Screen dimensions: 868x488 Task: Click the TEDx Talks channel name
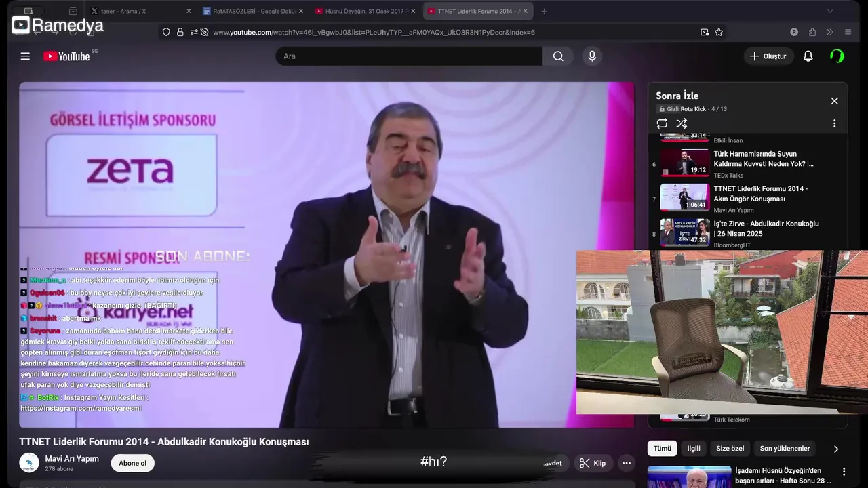click(x=728, y=176)
